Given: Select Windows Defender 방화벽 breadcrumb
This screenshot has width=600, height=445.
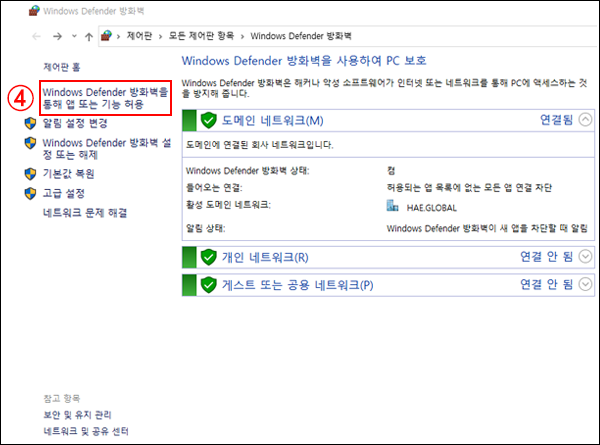Looking at the screenshot, I should (x=301, y=36).
